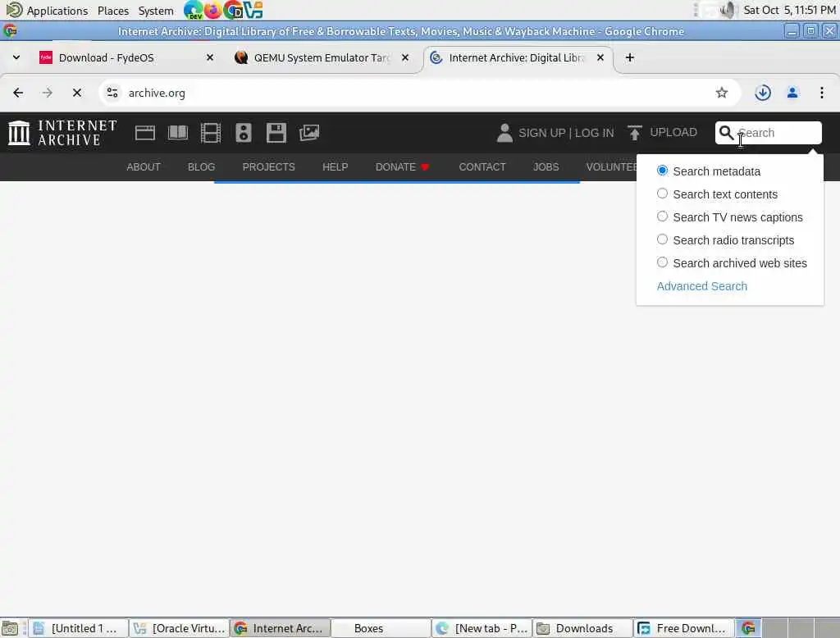840x638 pixels.
Task: Select Search metadata radio button
Action: pos(662,171)
